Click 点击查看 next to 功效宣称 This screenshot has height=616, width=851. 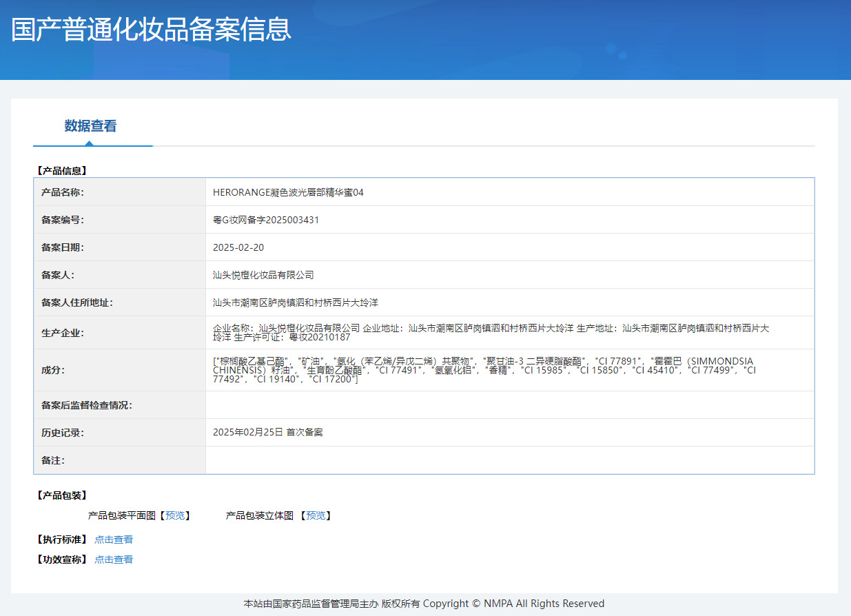point(114,559)
